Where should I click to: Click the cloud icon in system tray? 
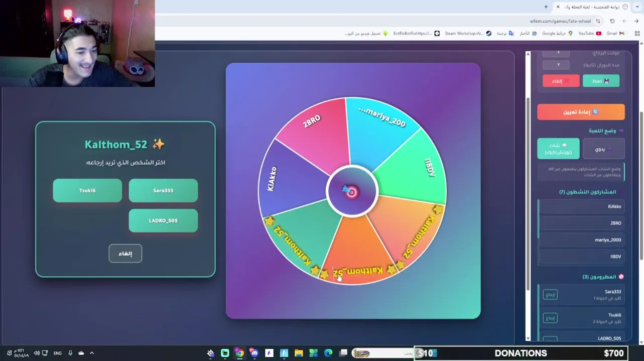point(81,353)
